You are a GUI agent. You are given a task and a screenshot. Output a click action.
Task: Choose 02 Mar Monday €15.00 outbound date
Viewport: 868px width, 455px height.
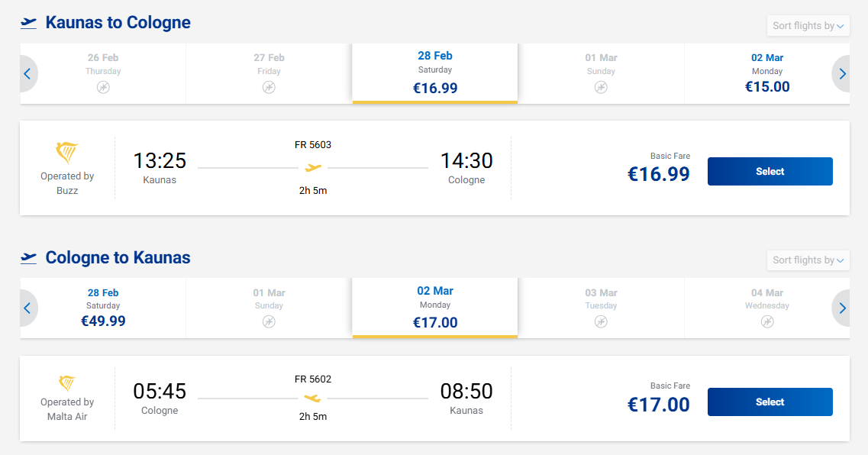click(x=767, y=73)
